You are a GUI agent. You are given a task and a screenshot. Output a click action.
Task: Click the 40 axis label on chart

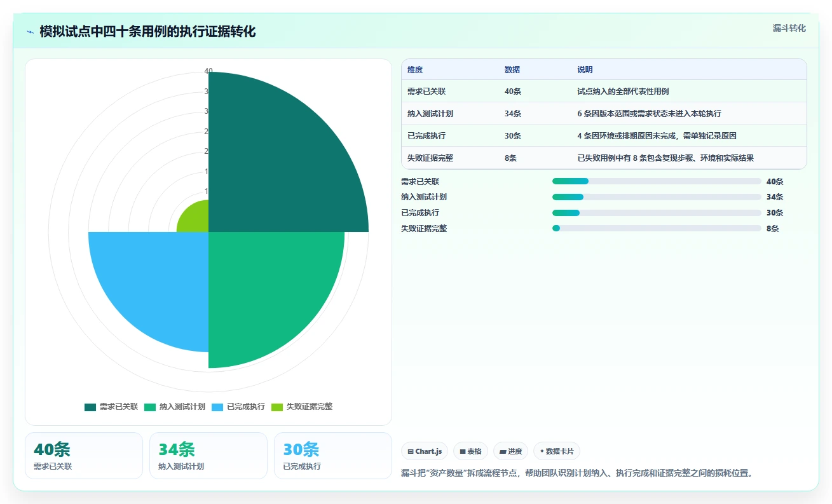tap(208, 71)
